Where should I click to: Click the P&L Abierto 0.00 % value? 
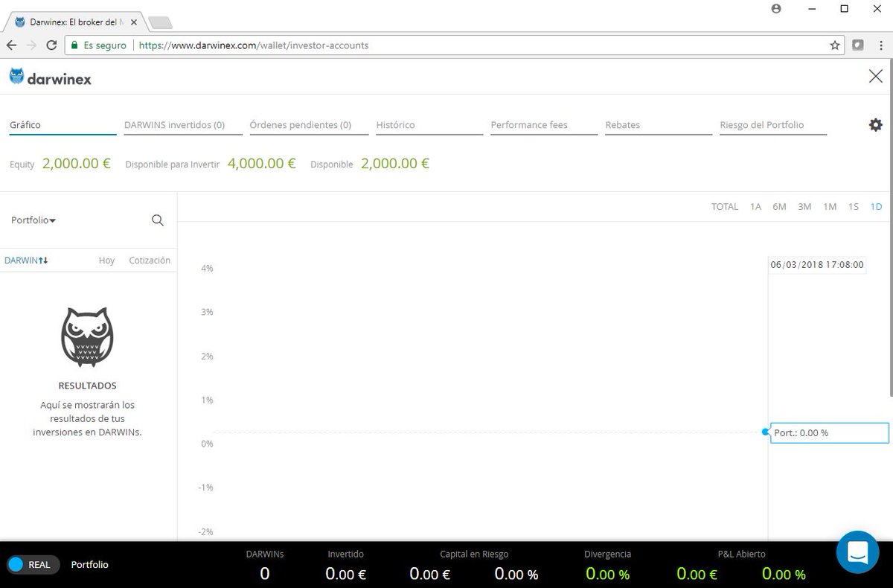pos(784,574)
